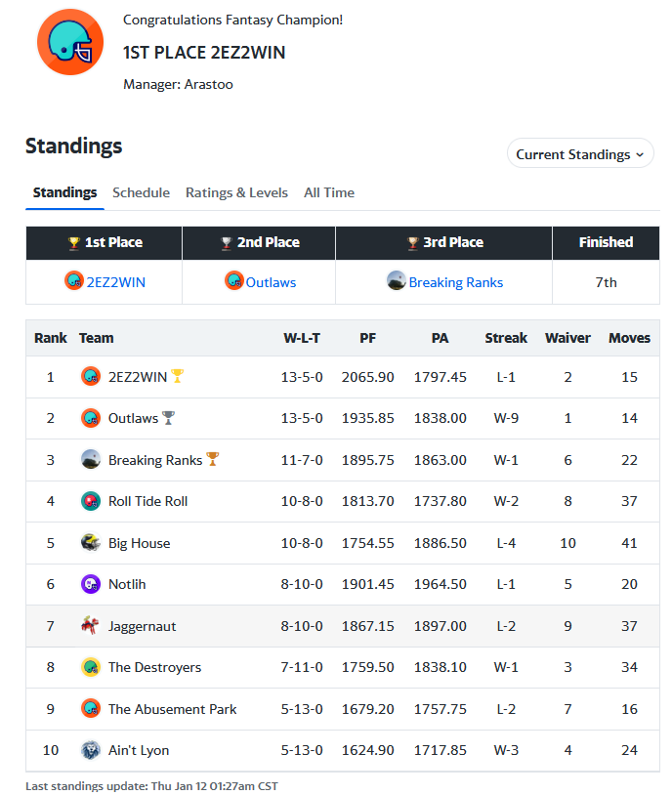Click Jaggernaut team logo icon
672x795 pixels.
(x=91, y=626)
